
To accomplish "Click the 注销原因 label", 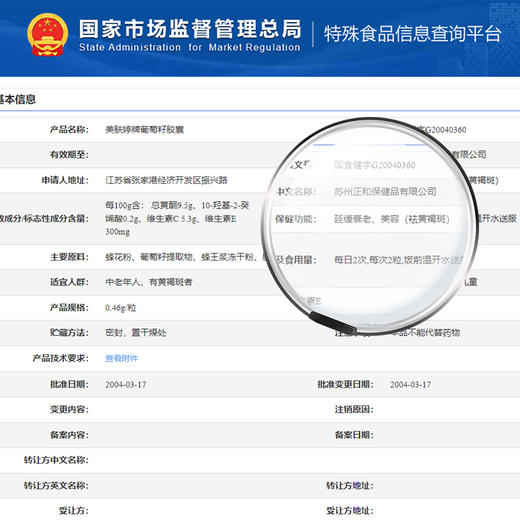I will tap(354, 409).
